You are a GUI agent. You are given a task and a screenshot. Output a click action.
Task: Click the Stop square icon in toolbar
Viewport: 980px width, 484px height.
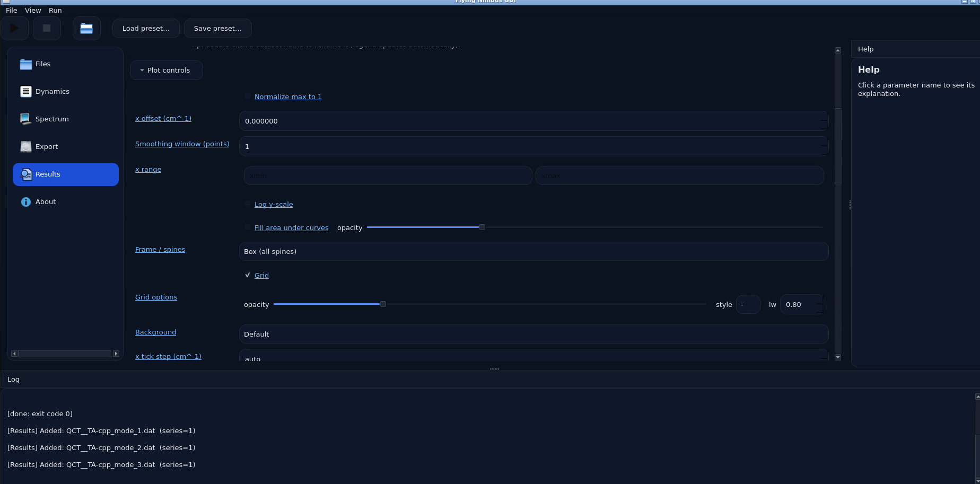(47, 29)
